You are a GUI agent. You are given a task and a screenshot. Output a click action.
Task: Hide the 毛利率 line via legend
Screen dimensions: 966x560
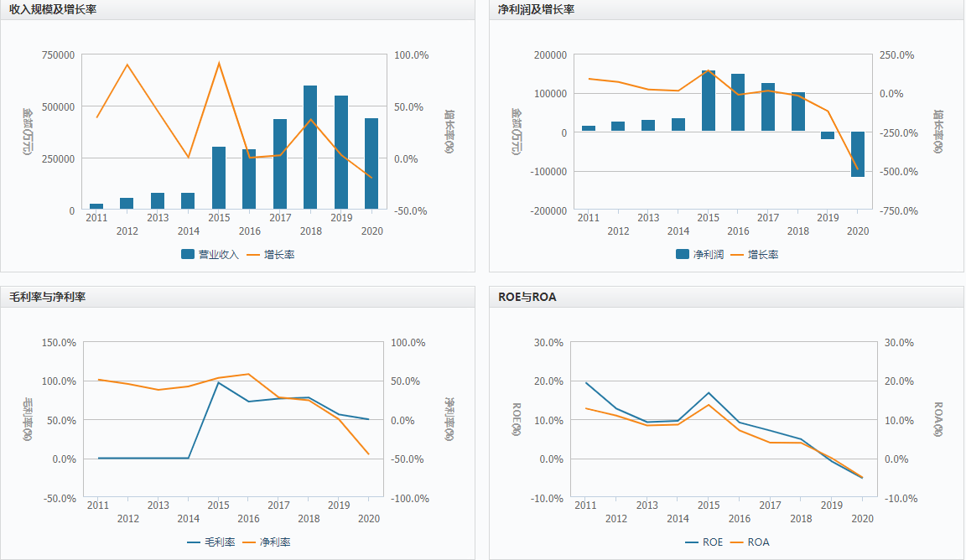coord(211,542)
